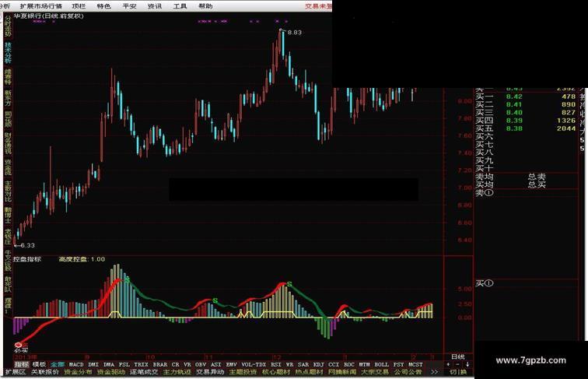Viewport: 588px width, 379px height.
Task: Open the 资金分布 bottom tab
Action: coord(78,372)
